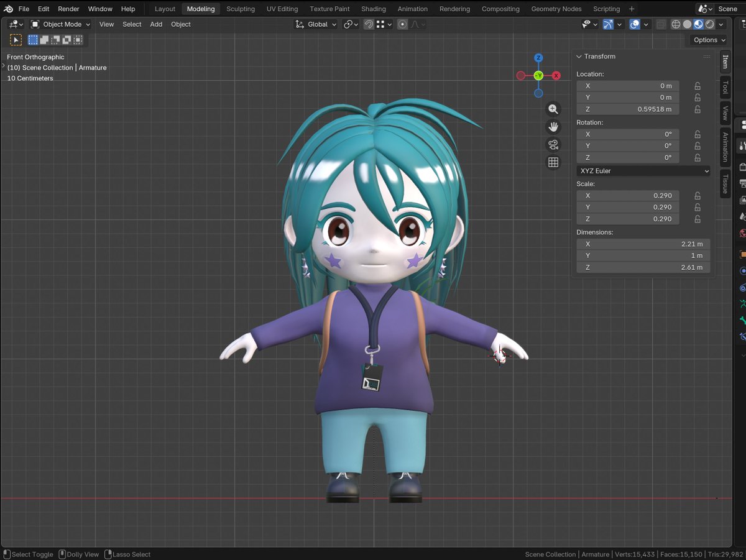Click the red X axis gizmo
Image resolution: width=746 pixels, height=560 pixels.
[556, 76]
